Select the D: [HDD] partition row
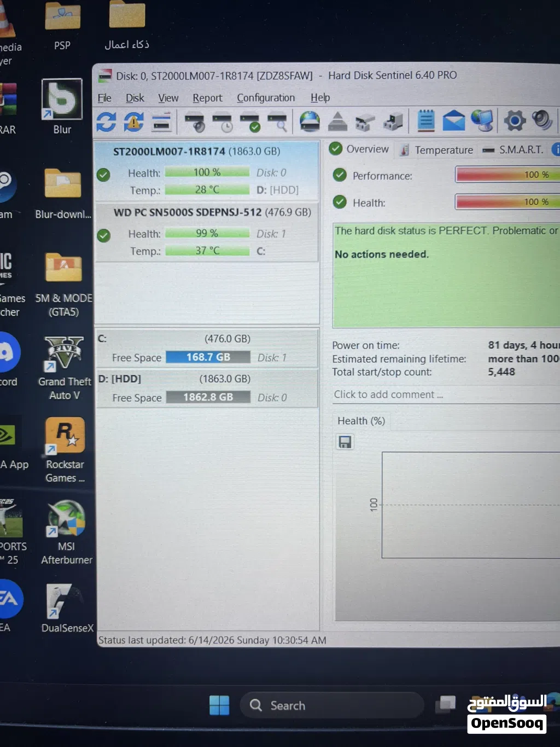Image resolution: width=560 pixels, height=747 pixels. (207, 388)
